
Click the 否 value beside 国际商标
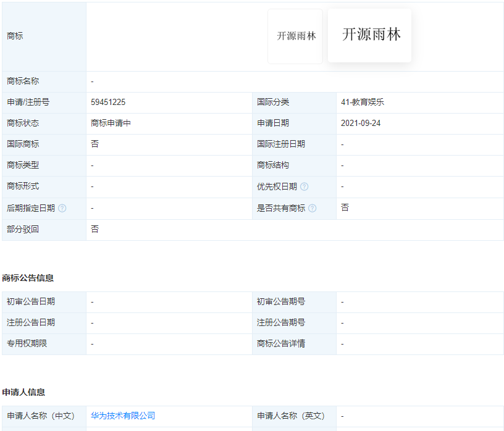pyautogui.click(x=95, y=144)
